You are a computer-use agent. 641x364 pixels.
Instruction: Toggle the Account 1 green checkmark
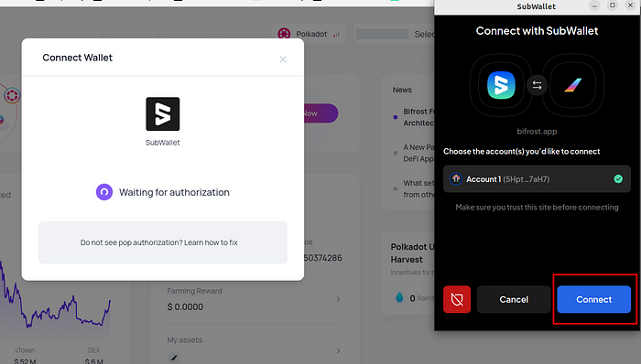coord(618,178)
